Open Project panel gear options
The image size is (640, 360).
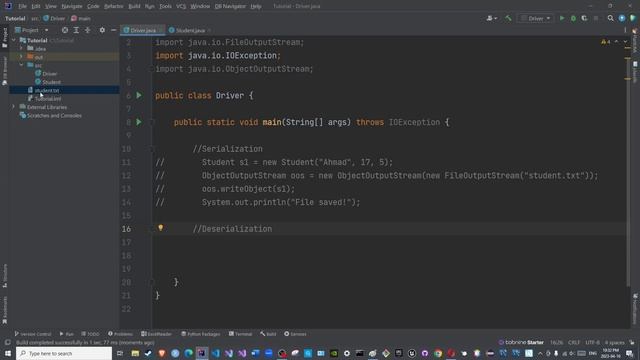pyautogui.click(x=102, y=30)
